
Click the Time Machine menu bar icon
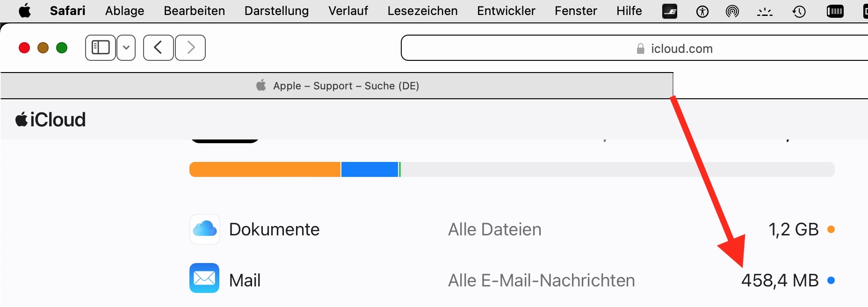click(799, 11)
